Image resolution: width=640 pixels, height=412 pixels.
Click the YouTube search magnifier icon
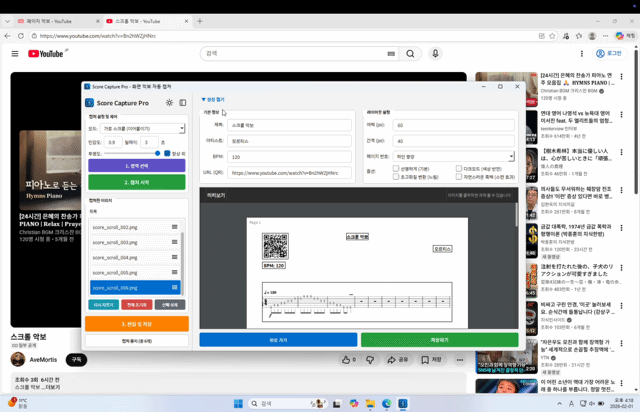click(404, 54)
